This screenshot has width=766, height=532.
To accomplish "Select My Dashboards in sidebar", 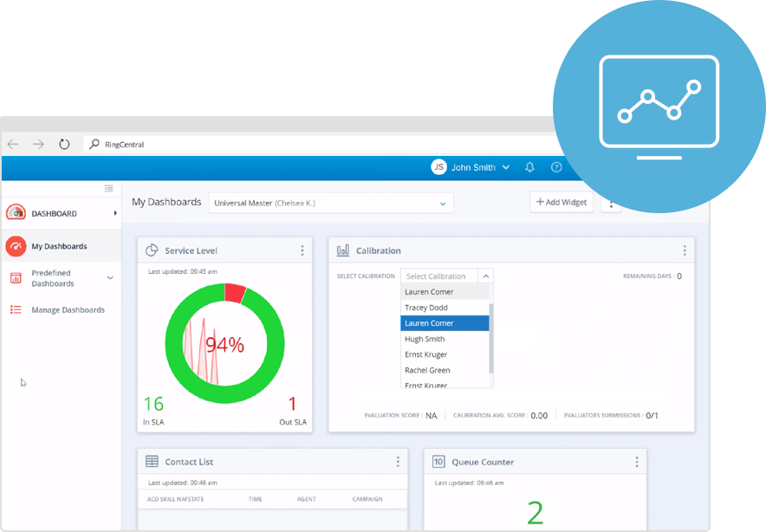I will click(59, 246).
